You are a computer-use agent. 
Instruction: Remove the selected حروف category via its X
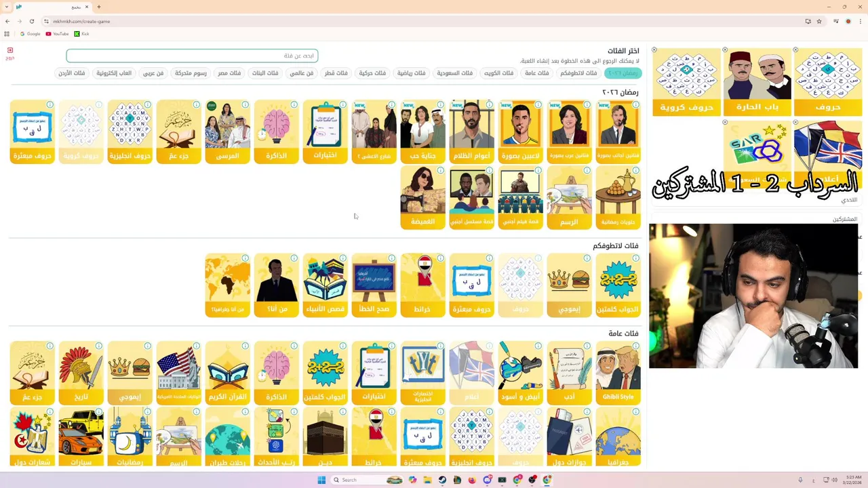tap(795, 50)
